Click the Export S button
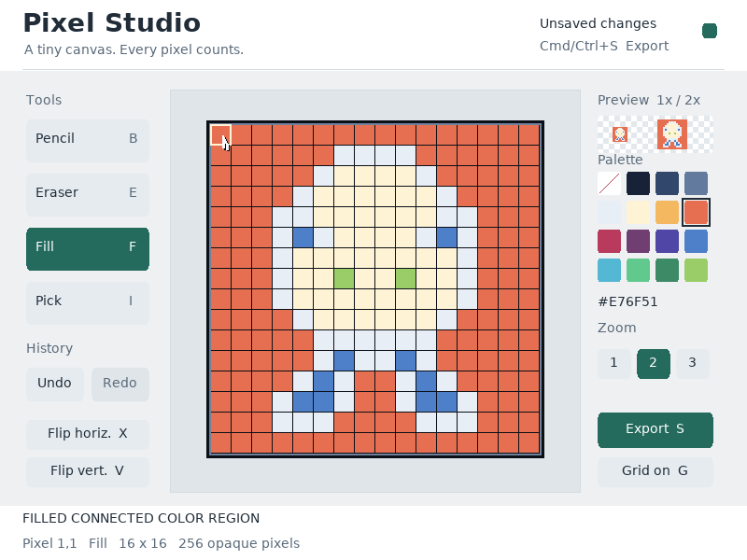The width and height of the screenshot is (747, 560). click(655, 429)
